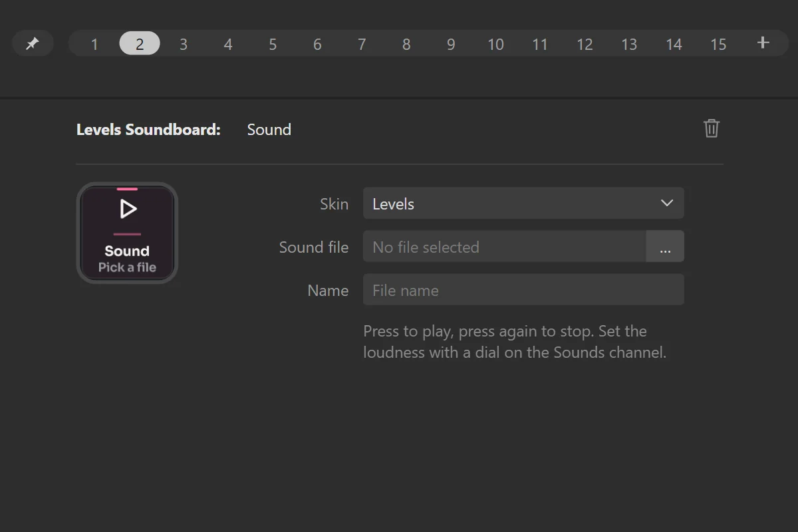Viewport: 798px width, 532px height.
Task: Open page 4
Action: [228, 44]
